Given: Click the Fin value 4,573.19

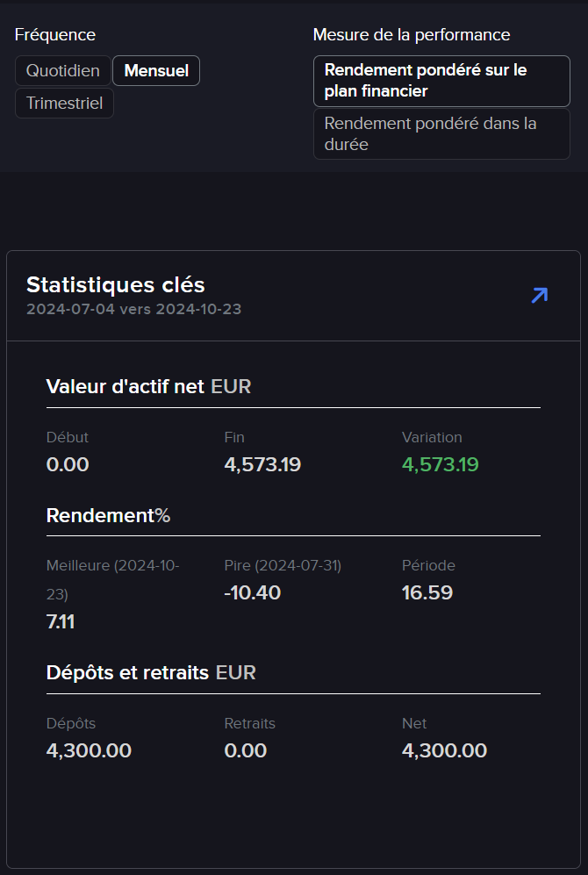Looking at the screenshot, I should [262, 464].
